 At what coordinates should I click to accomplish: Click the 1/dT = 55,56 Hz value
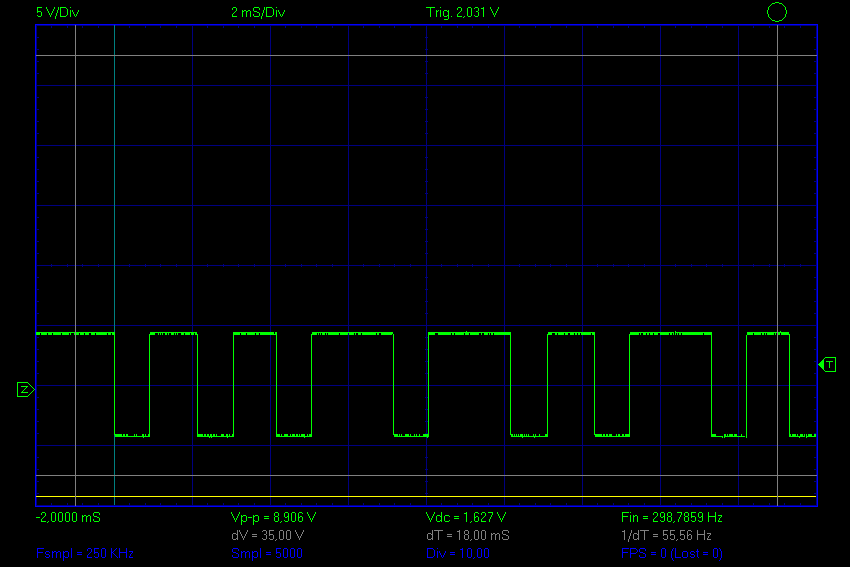coord(666,536)
